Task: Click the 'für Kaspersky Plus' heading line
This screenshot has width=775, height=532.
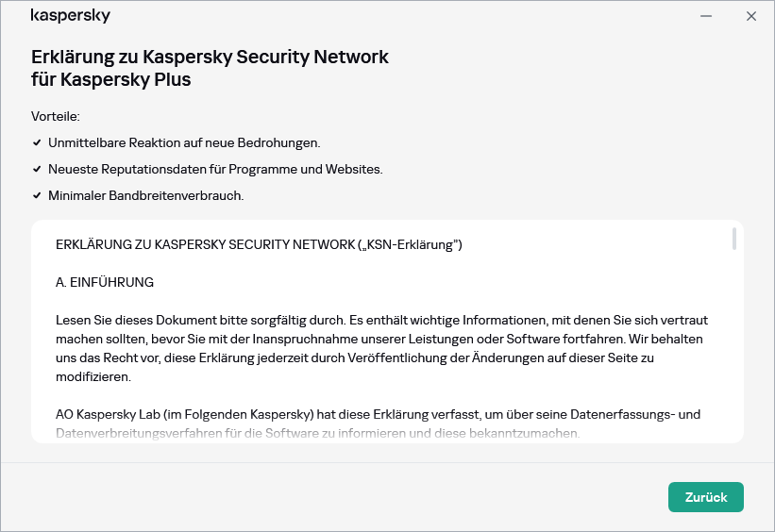Action: click(111, 79)
